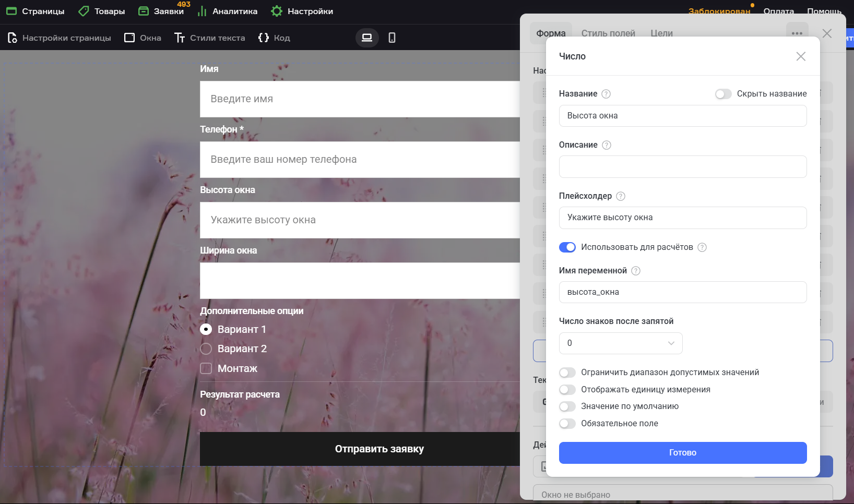Screen dimensions: 854x504
Task: Open Число знаков после запятой dropdown
Action: 621,343
